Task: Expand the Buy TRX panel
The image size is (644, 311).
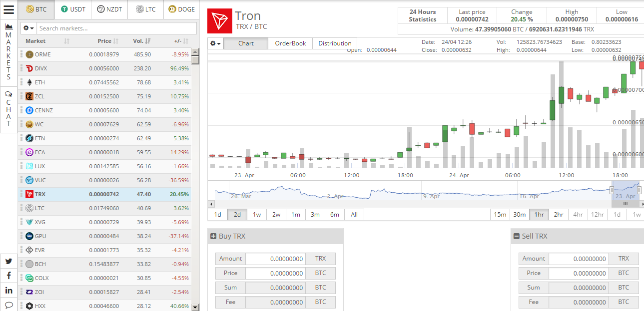Action: click(x=213, y=236)
